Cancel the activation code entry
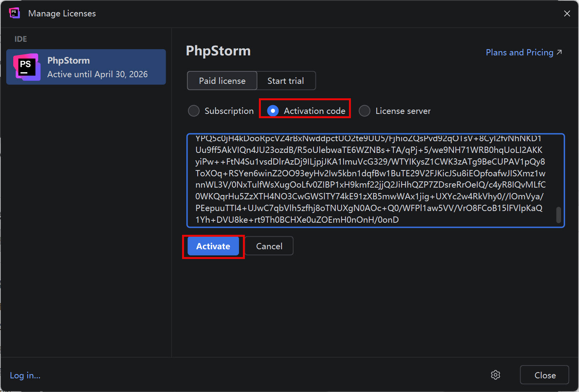This screenshot has height=392, width=579. pos(269,246)
